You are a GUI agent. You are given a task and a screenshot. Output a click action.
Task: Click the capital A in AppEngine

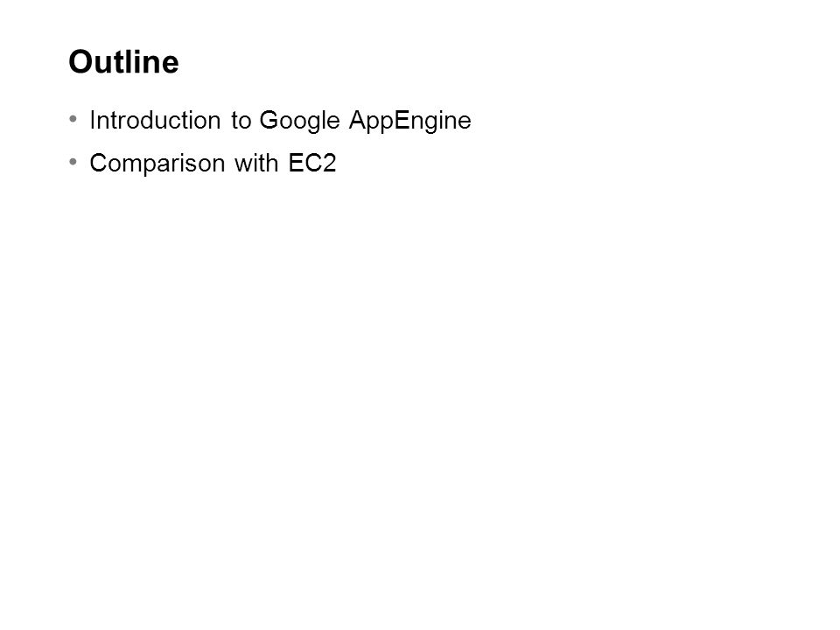358,120
